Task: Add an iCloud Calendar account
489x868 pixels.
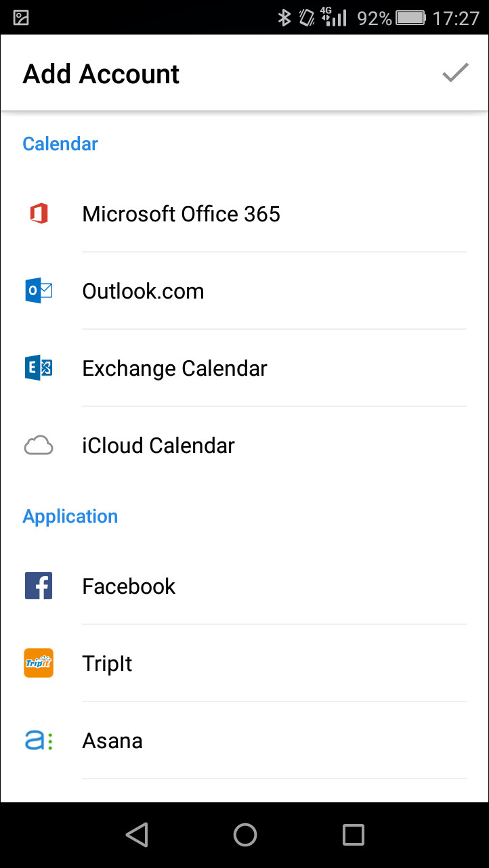Action: click(x=158, y=446)
